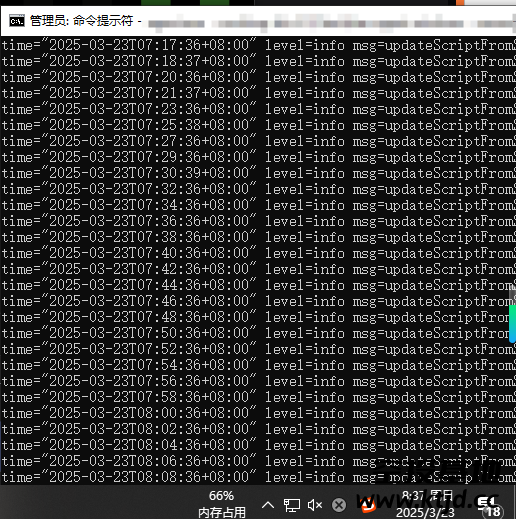516x519 pixels.
Task: Click the log line timestamped 07:52:36
Action: (258, 349)
